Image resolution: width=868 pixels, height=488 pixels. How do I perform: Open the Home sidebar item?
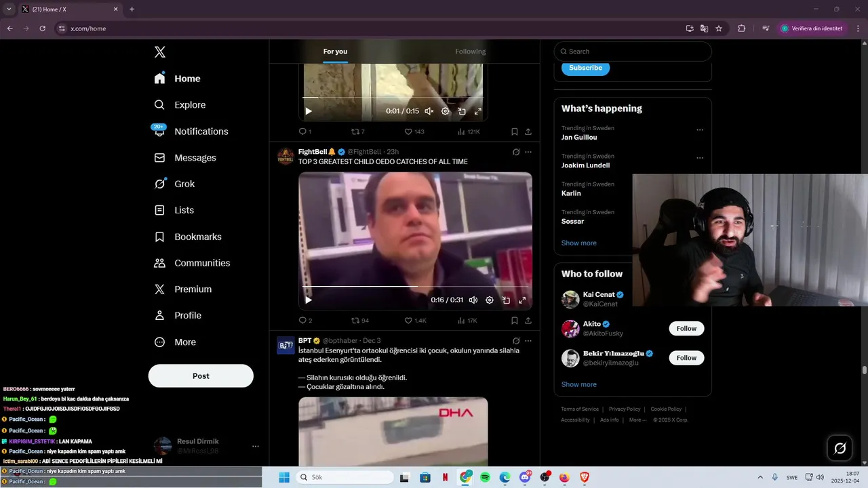click(x=178, y=79)
